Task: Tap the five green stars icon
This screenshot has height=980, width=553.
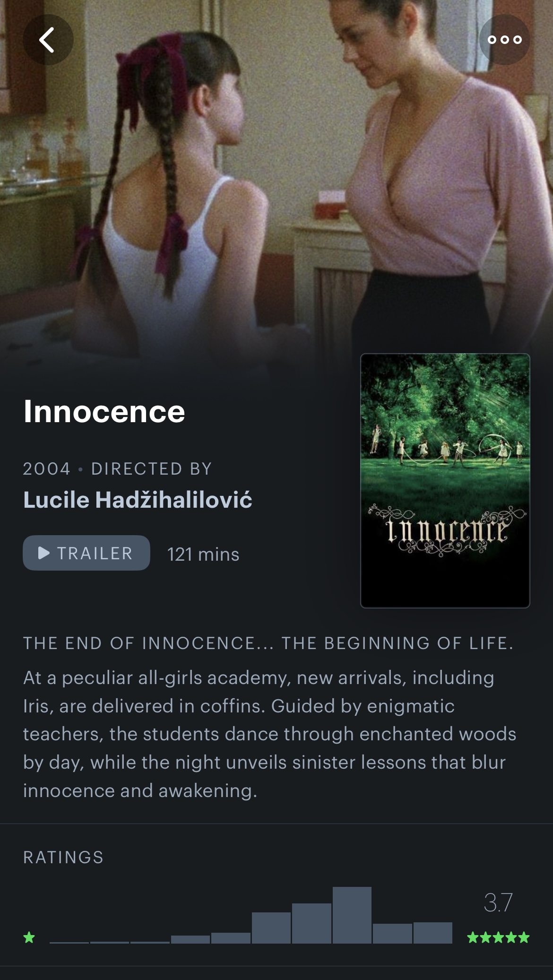Action: pyautogui.click(x=498, y=937)
